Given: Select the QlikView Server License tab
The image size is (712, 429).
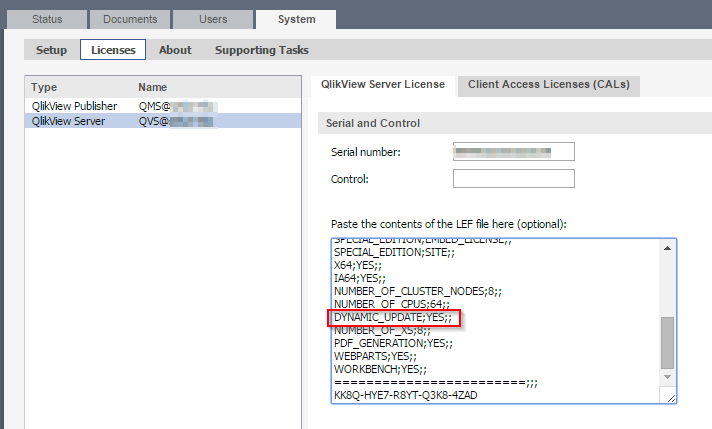Looking at the screenshot, I should (383, 84).
